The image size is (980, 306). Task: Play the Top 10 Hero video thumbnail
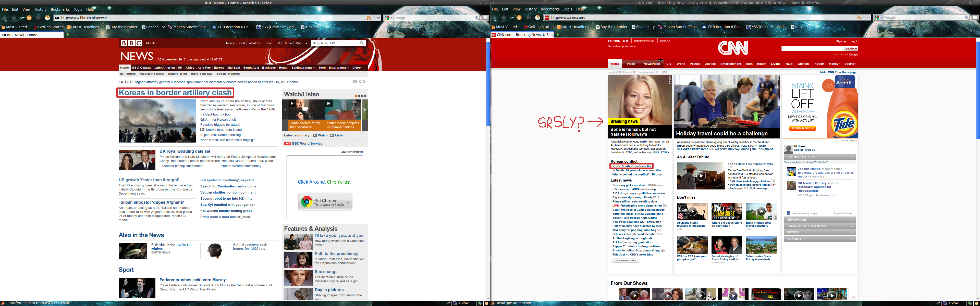[701, 176]
